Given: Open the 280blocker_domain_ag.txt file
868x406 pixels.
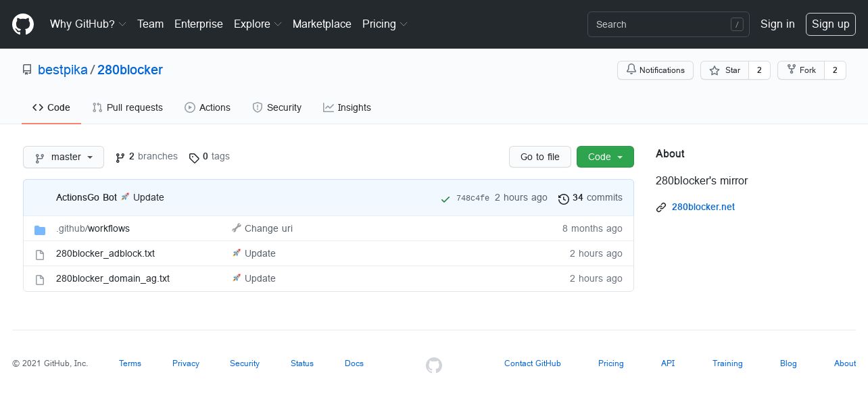Looking at the screenshot, I should [113, 278].
